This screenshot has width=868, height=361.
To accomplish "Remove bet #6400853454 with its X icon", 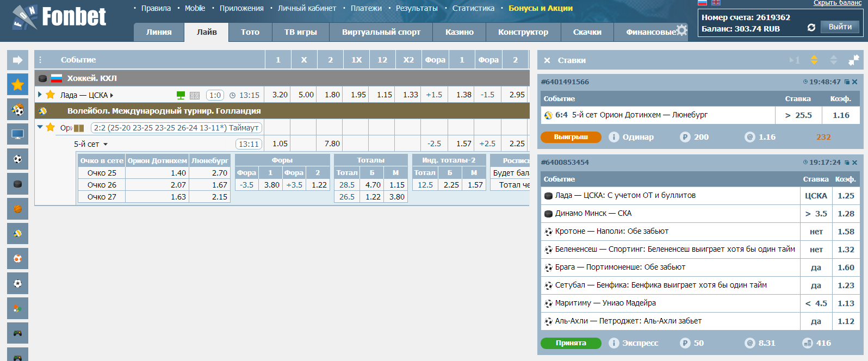I will tap(854, 163).
